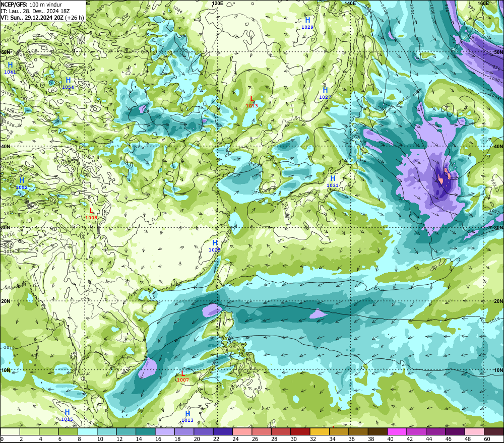The image size is (504, 443).
Task: Click the 160E longitude label
Action: pyautogui.click(x=483, y=3)
